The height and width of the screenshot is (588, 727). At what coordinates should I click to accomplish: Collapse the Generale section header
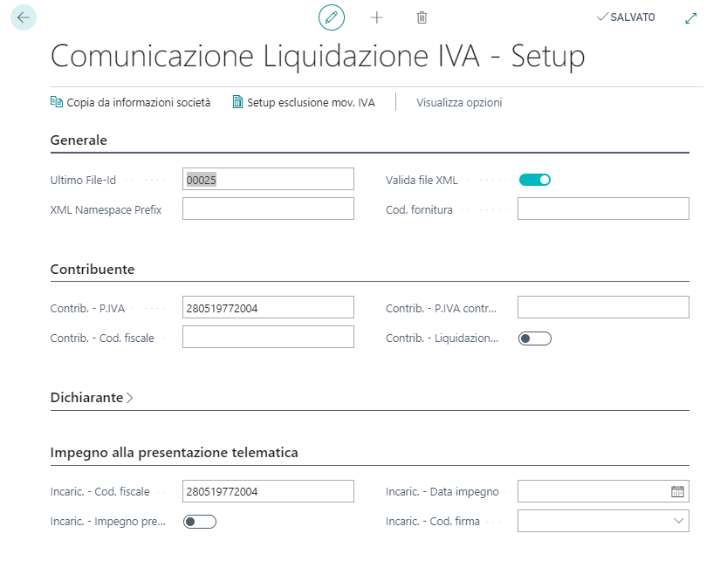pos(79,140)
